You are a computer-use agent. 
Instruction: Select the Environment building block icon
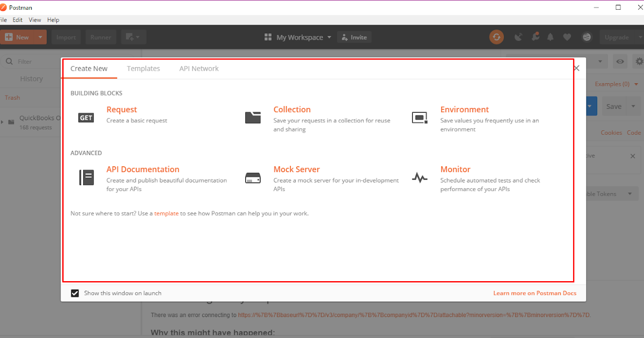point(420,117)
